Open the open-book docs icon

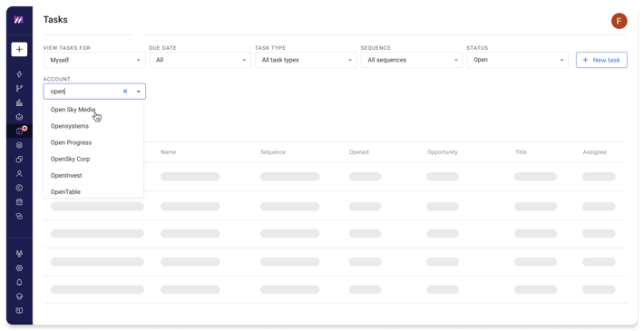[x=19, y=310]
